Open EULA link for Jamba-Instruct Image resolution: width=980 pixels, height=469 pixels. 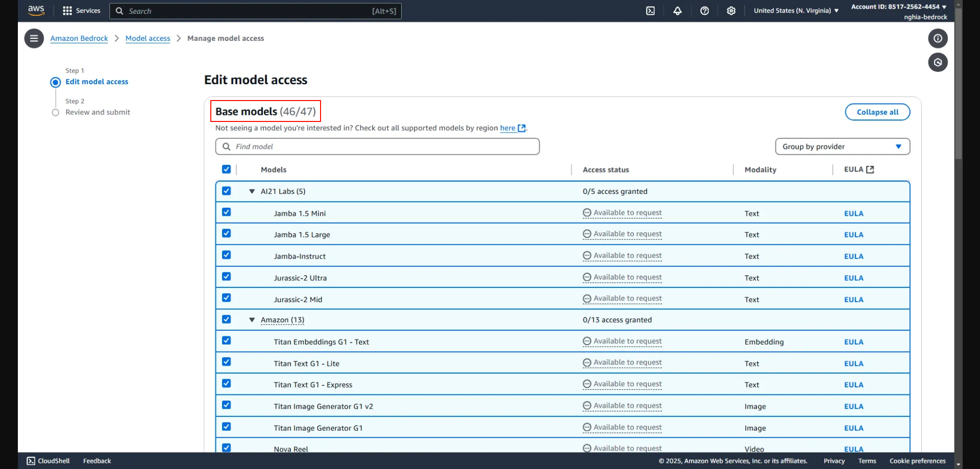coord(853,257)
